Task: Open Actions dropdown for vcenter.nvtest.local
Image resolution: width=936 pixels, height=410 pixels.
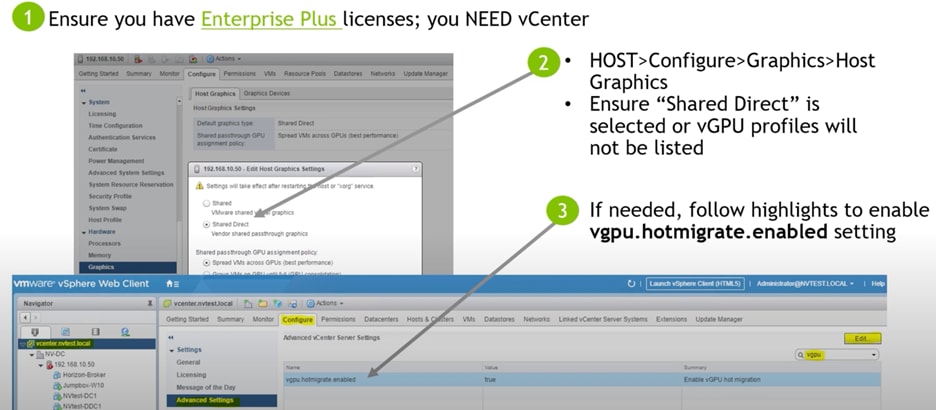Action: pos(323,303)
